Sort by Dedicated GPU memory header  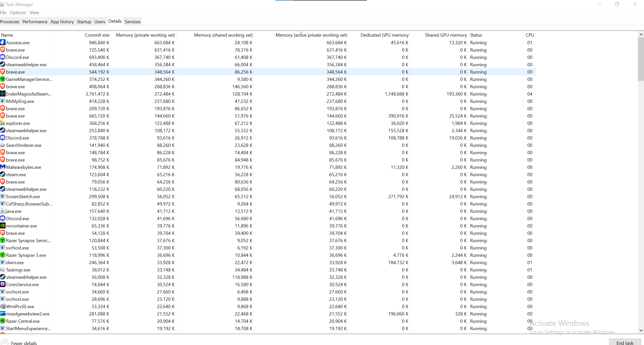point(379,35)
